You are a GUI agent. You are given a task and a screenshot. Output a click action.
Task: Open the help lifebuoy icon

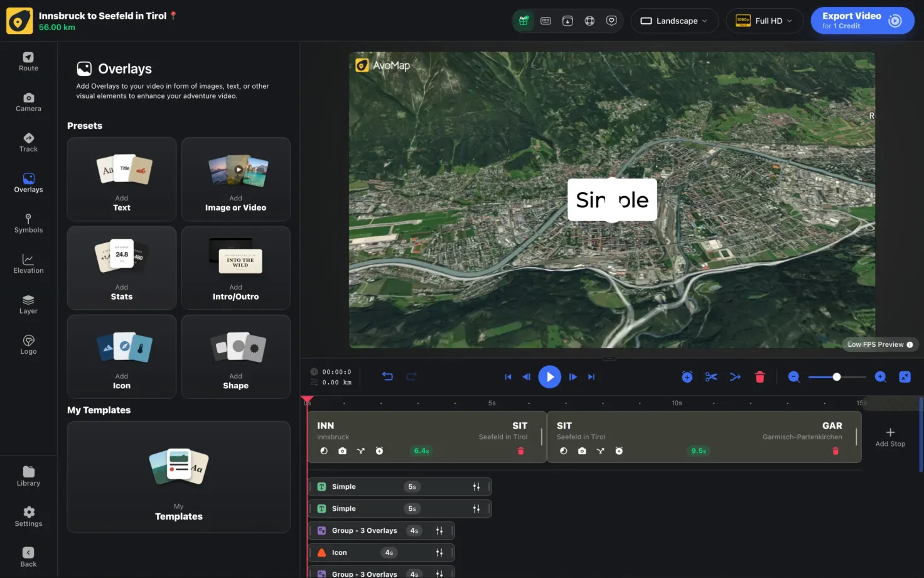coord(589,21)
